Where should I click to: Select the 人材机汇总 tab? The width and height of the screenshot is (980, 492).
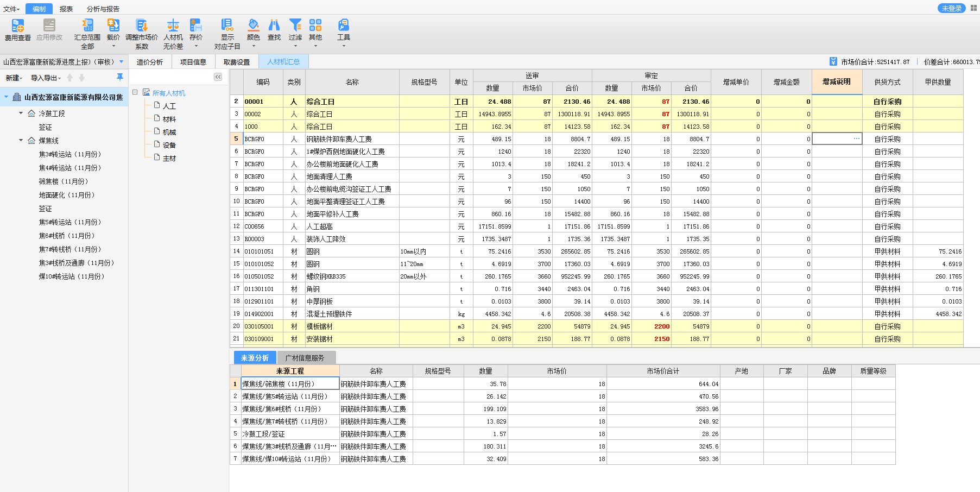(x=283, y=62)
